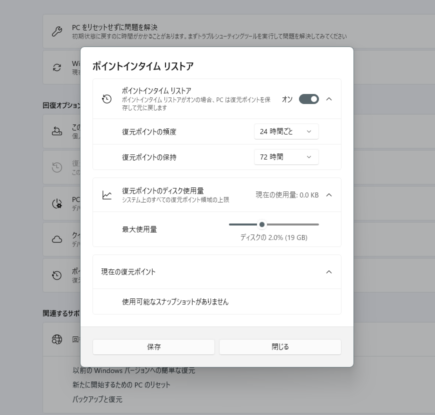Open the 復元ポイントの保持 dropdown

(286, 157)
